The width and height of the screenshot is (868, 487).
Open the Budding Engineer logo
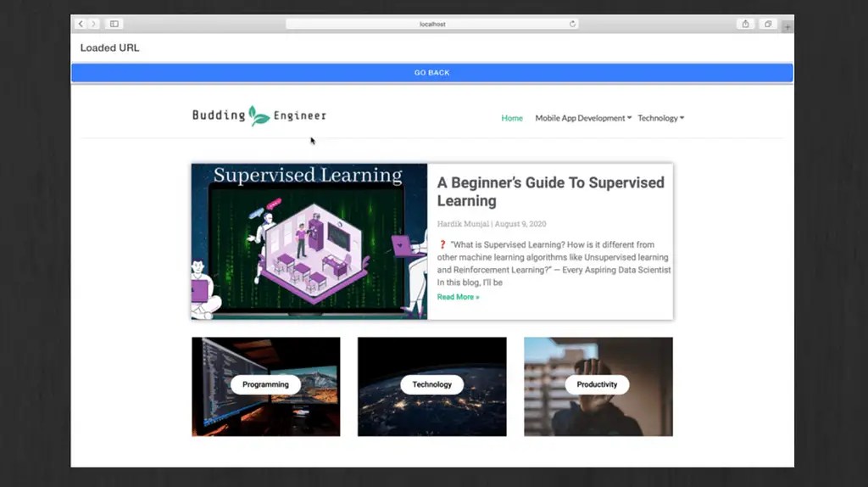259,115
